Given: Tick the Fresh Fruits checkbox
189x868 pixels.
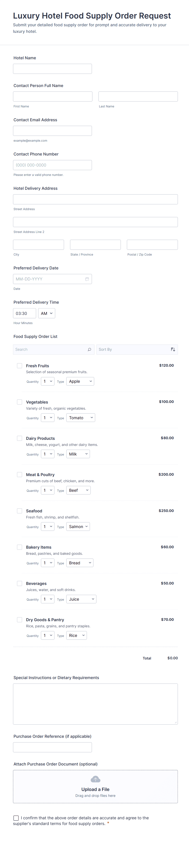Looking at the screenshot, I should click(x=20, y=366).
